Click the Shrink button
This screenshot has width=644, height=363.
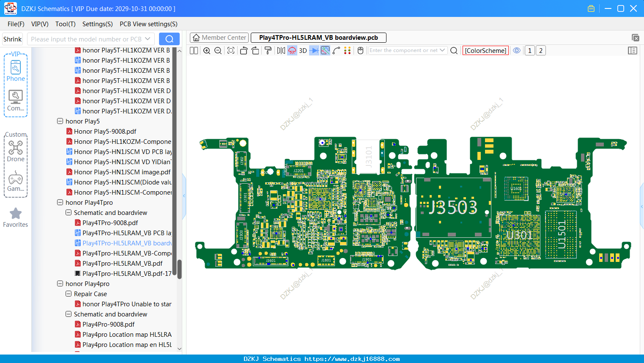click(x=13, y=39)
